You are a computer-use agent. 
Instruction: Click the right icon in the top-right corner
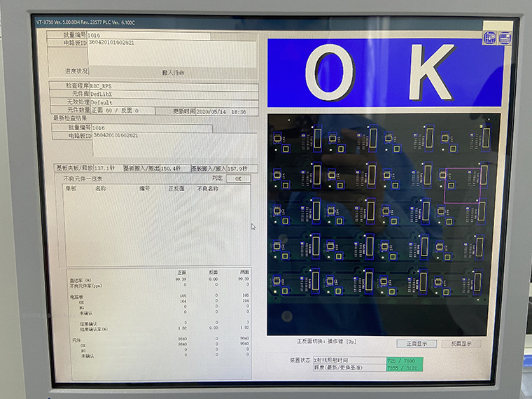point(504,38)
